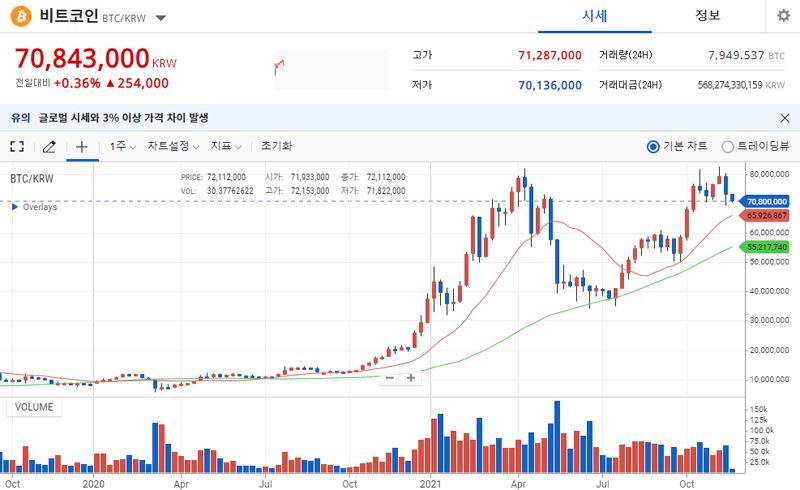
Task: Select the pencil drawing tool
Action: 49,147
